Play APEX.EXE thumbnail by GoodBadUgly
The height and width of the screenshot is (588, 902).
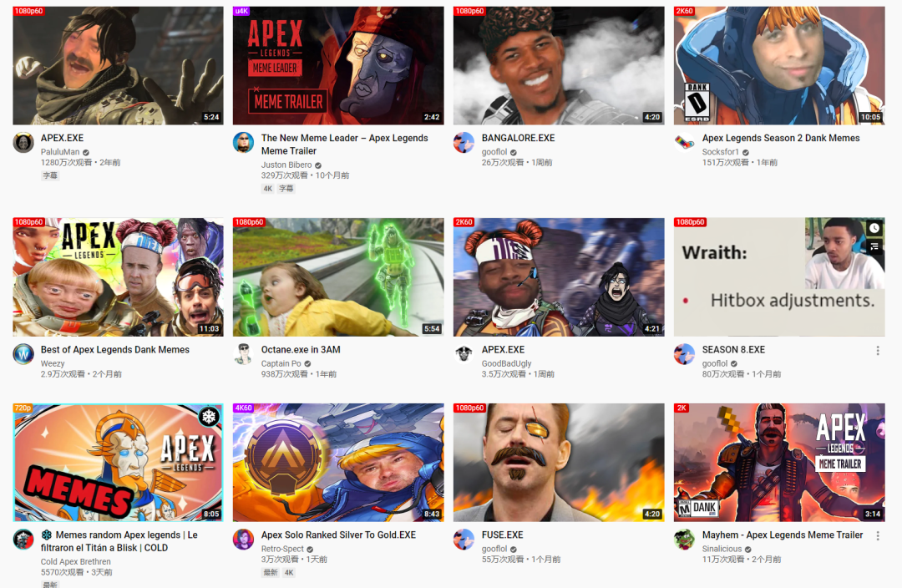559,276
